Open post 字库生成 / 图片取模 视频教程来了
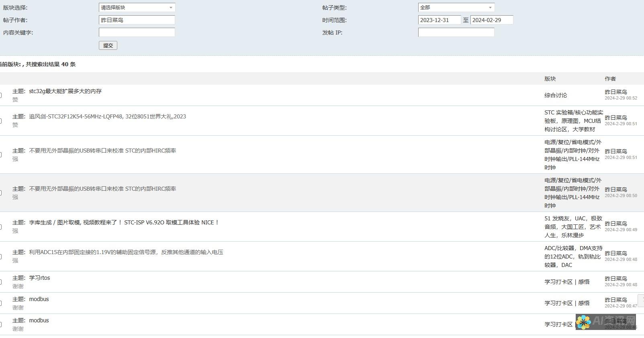This screenshot has width=644, height=338. click(124, 222)
